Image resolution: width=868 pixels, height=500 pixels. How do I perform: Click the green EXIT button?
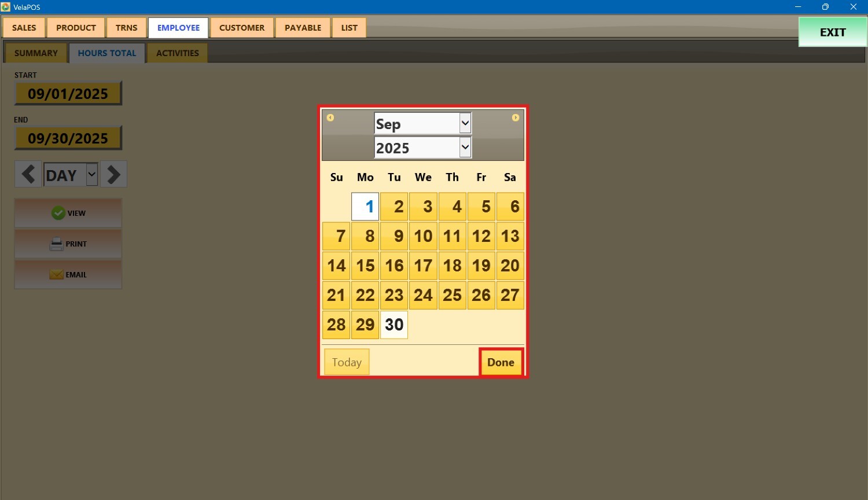(832, 32)
